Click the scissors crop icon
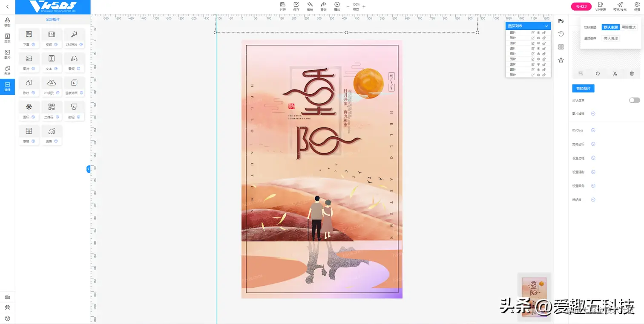 [x=615, y=73]
